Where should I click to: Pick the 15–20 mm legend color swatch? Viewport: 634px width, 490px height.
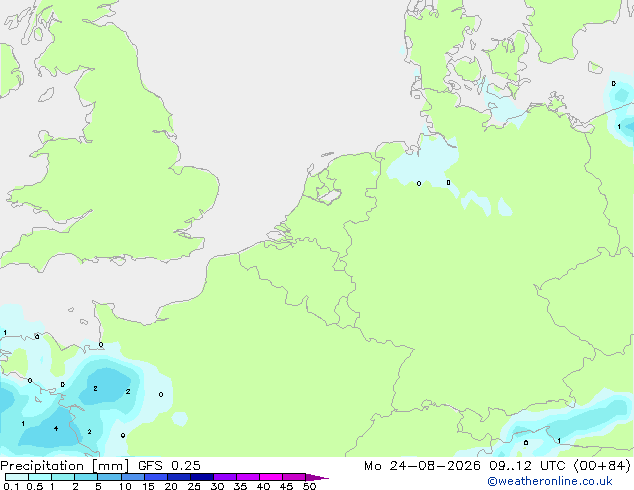155,477
